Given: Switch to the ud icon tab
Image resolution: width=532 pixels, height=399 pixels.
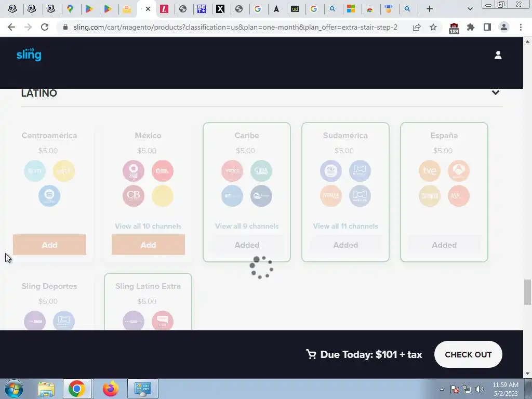Looking at the screenshot, I should [x=295, y=9].
